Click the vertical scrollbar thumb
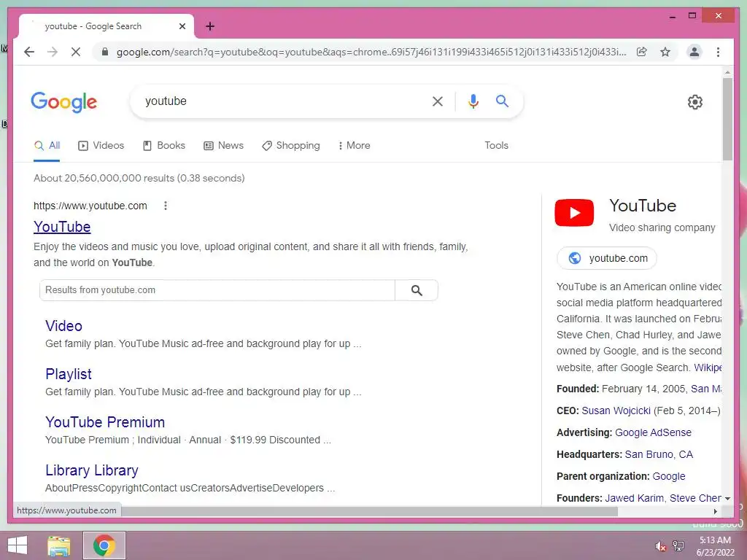The image size is (747, 560). point(727,119)
